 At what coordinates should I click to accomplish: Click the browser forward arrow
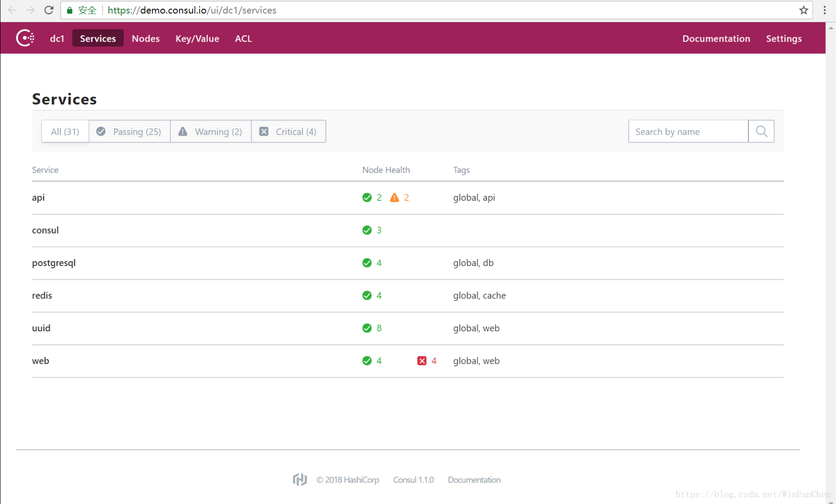click(x=30, y=10)
